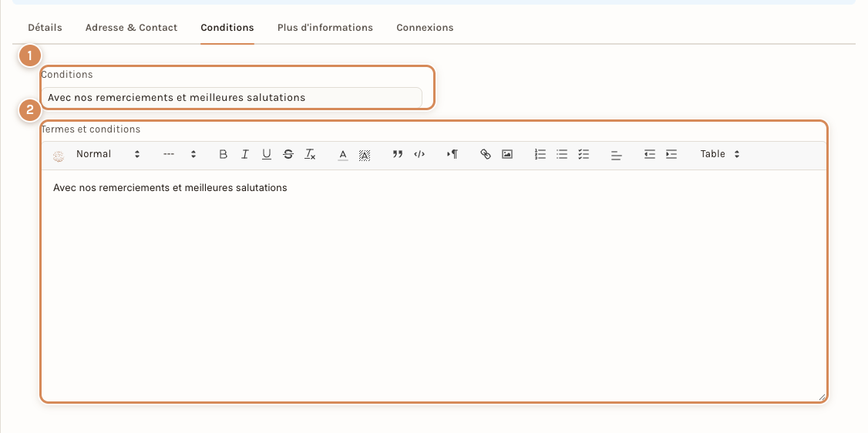Insert an image into editor
Screen dimensions: 868x433
point(507,154)
